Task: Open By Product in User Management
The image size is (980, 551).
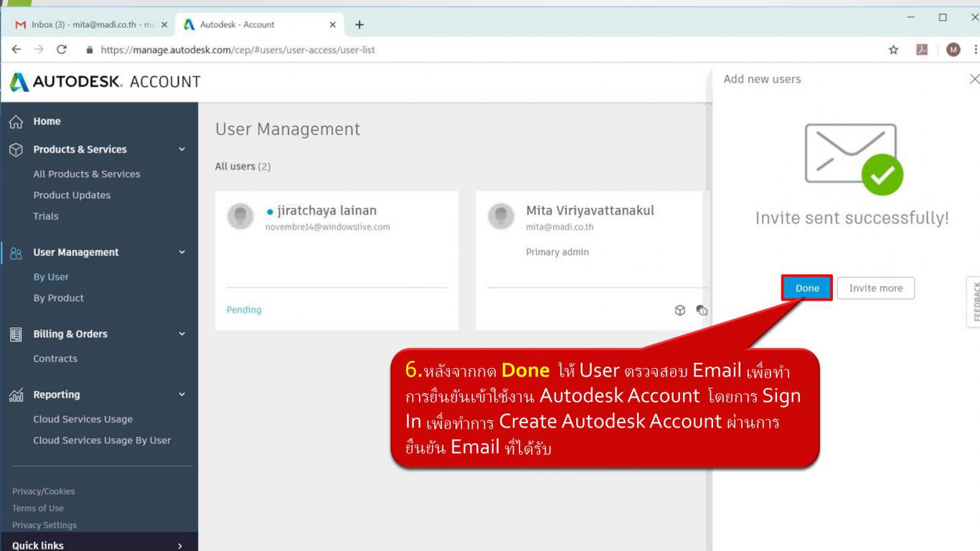Action: (58, 298)
